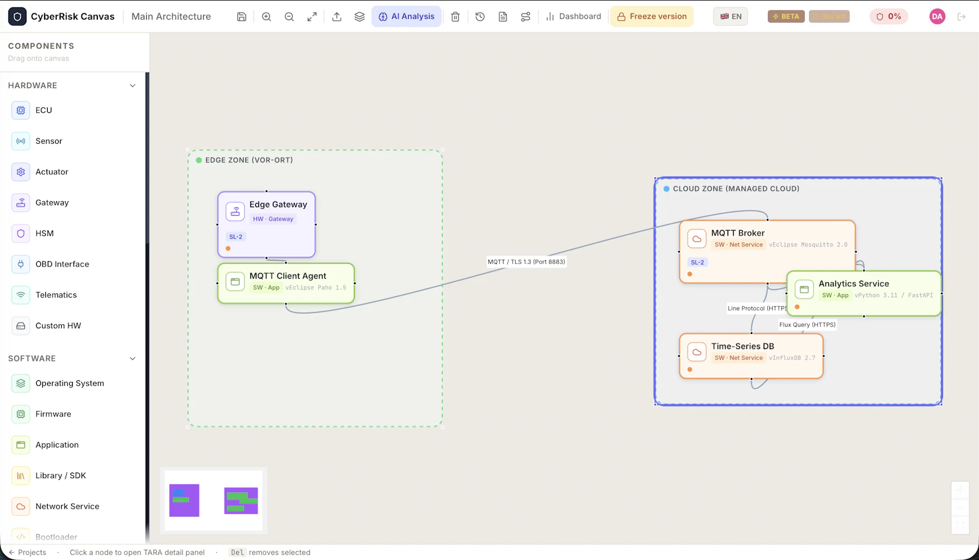979x560 pixels.
Task: Select the MQTT / TLS 1.3 (Port 8883) edge label
Action: (x=526, y=262)
